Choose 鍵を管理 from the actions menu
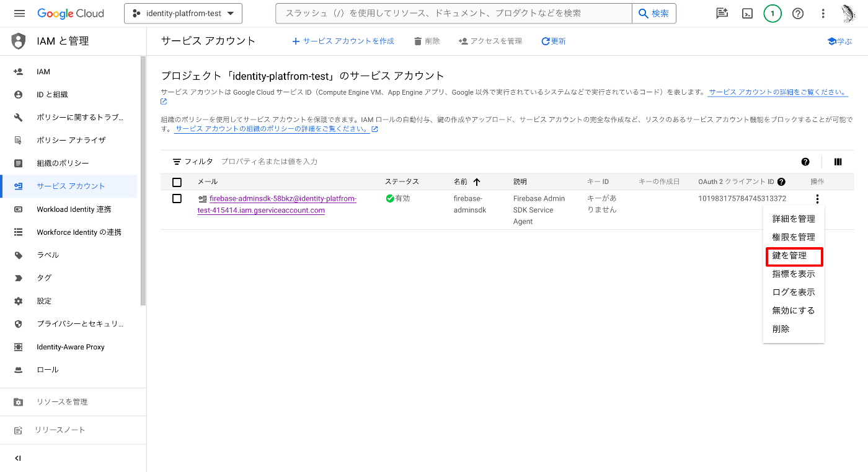868x472 pixels. coord(794,256)
